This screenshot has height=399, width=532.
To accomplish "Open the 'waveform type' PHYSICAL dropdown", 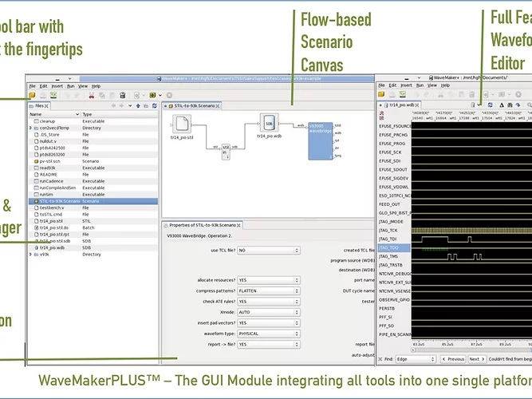I will pos(268,333).
